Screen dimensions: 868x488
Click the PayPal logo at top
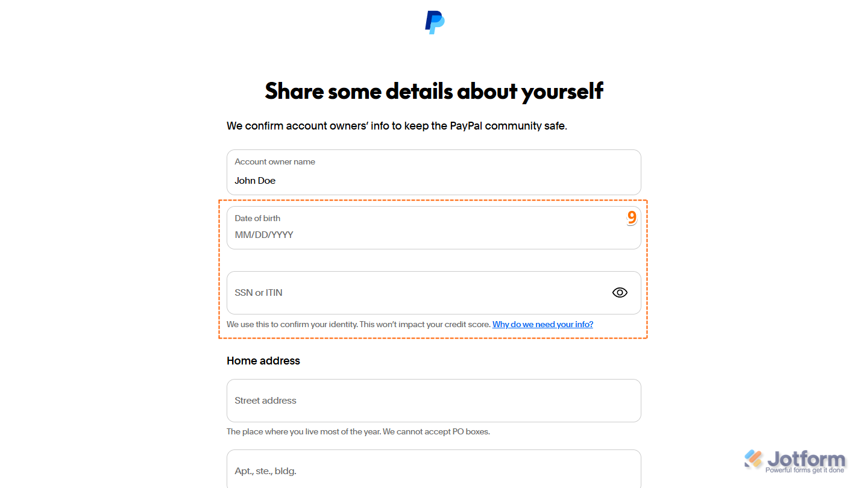coord(433,22)
